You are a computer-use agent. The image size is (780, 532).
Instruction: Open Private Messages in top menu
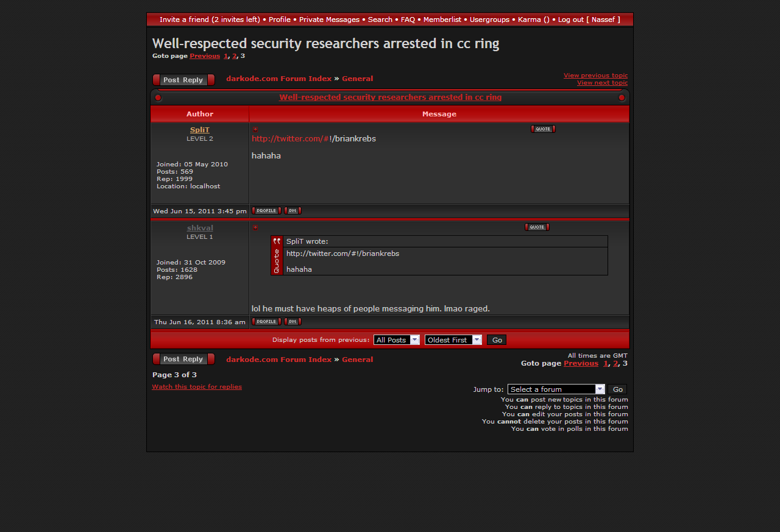[329, 20]
